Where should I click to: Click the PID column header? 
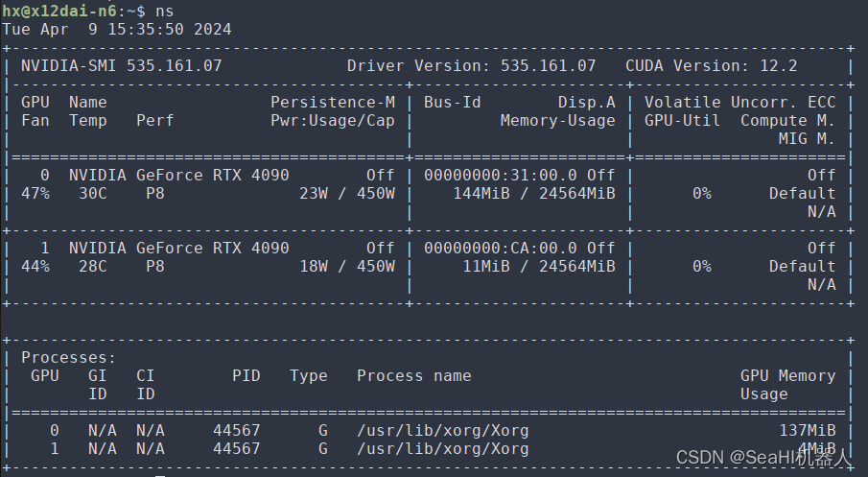(246, 376)
